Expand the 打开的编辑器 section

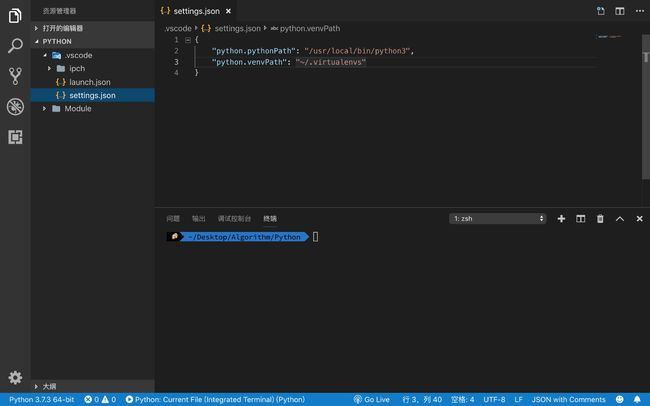(x=93, y=28)
